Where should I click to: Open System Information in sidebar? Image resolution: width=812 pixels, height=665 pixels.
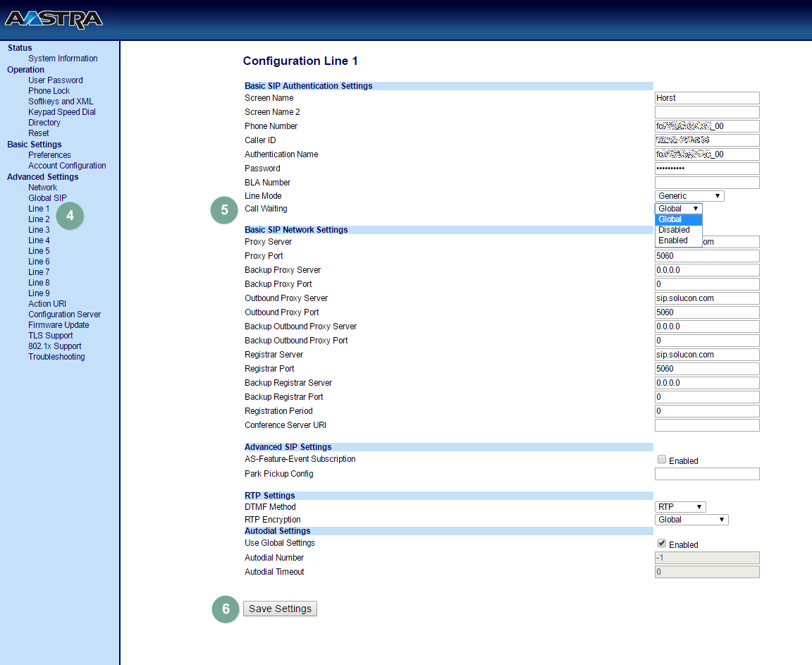63,59
